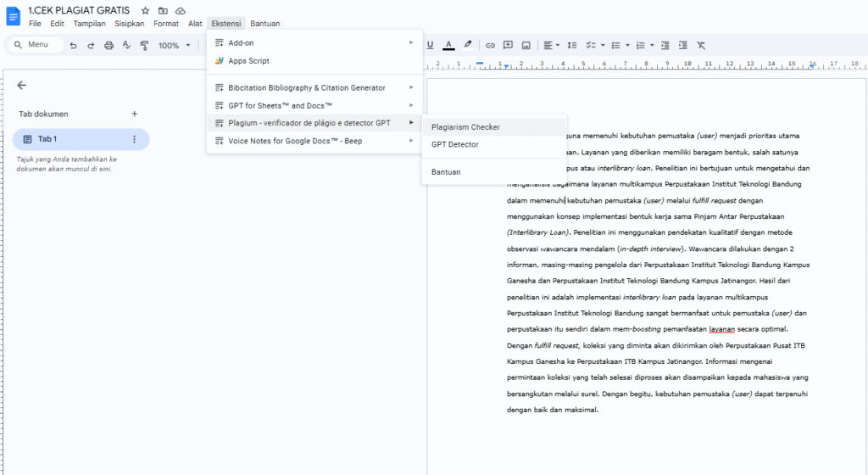Click the Menu search field
This screenshot has height=475, width=868.
[x=36, y=45]
